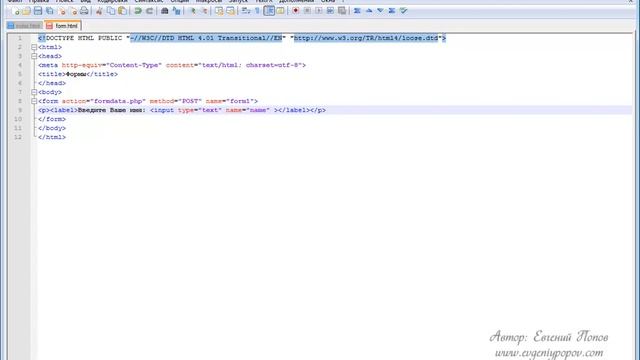Image resolution: width=640 pixels, height=360 pixels.
Task: Print the document with printer icon
Action: 84,11
